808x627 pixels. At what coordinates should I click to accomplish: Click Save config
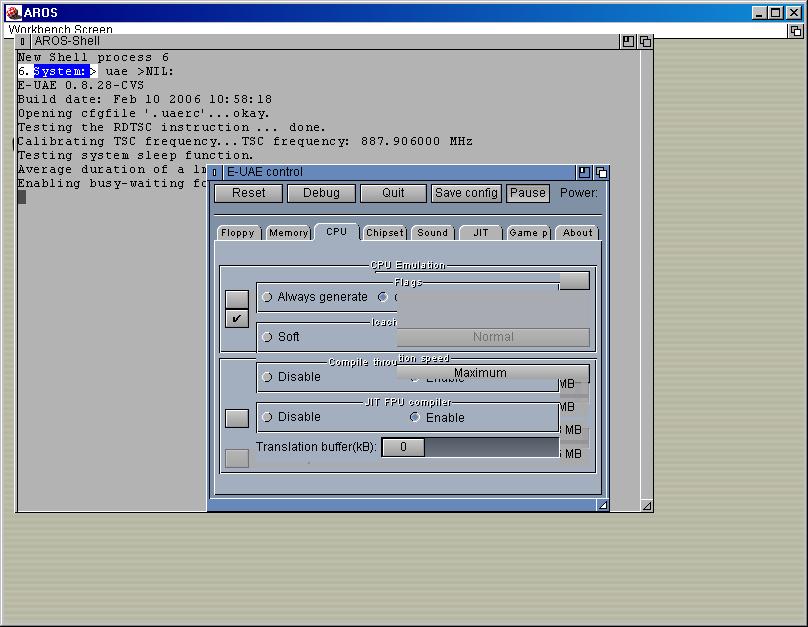coord(466,193)
